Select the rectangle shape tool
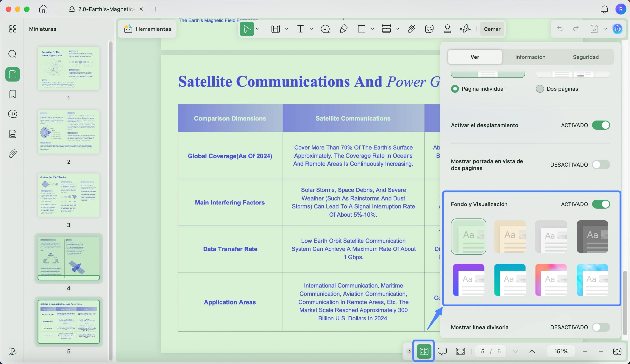This screenshot has height=364, width=630. 361,29
